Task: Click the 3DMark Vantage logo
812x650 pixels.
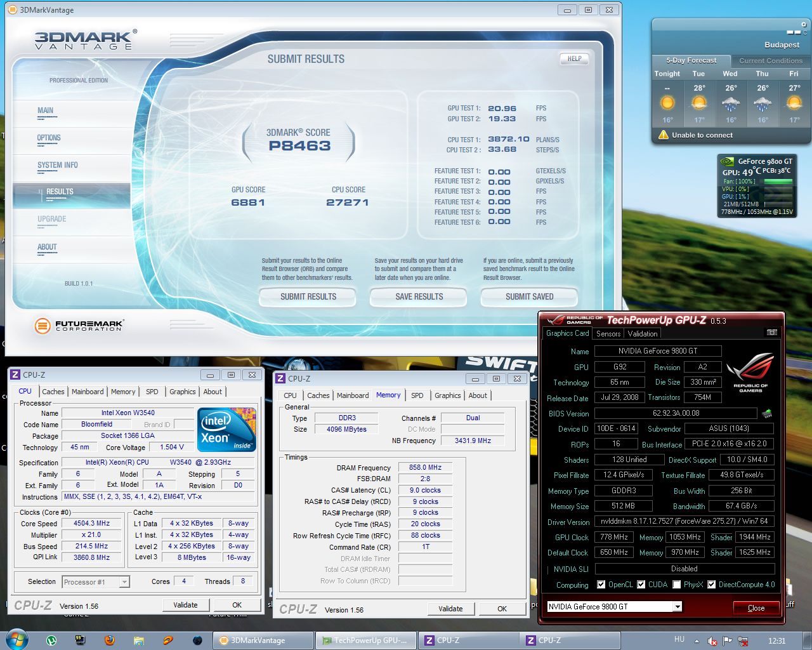Action: point(84,39)
